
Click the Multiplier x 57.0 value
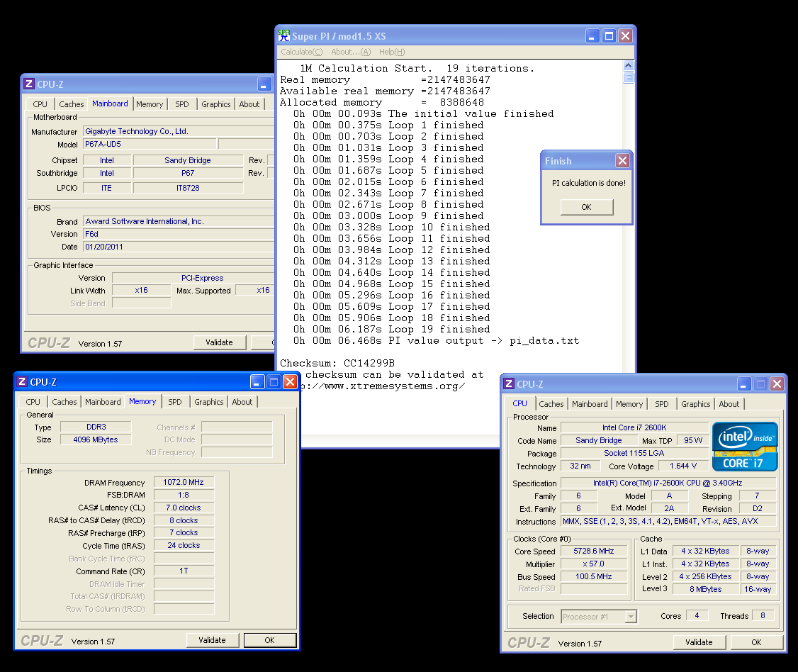[x=594, y=564]
